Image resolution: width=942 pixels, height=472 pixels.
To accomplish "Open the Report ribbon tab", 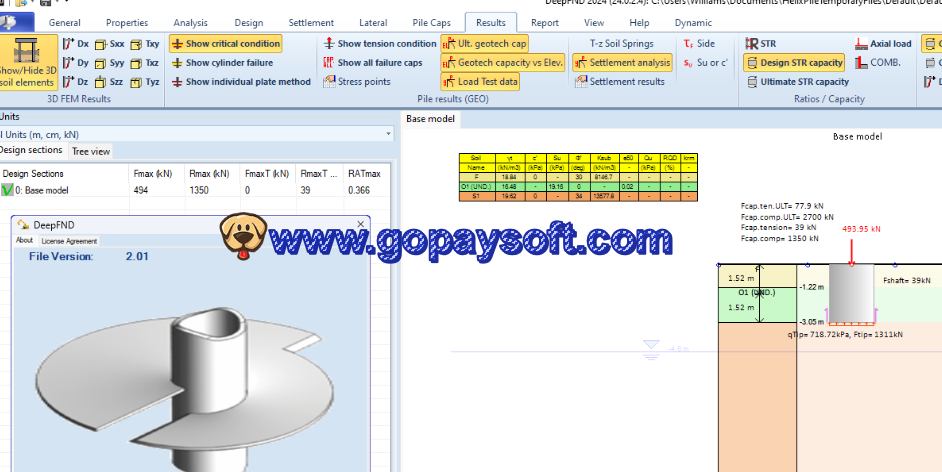I will [545, 23].
